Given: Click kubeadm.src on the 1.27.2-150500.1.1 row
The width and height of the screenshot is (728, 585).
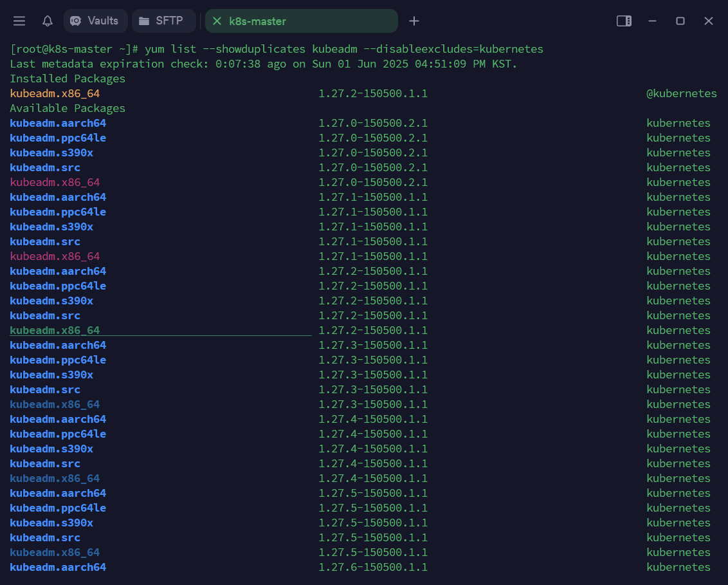Looking at the screenshot, I should click(x=45, y=315).
